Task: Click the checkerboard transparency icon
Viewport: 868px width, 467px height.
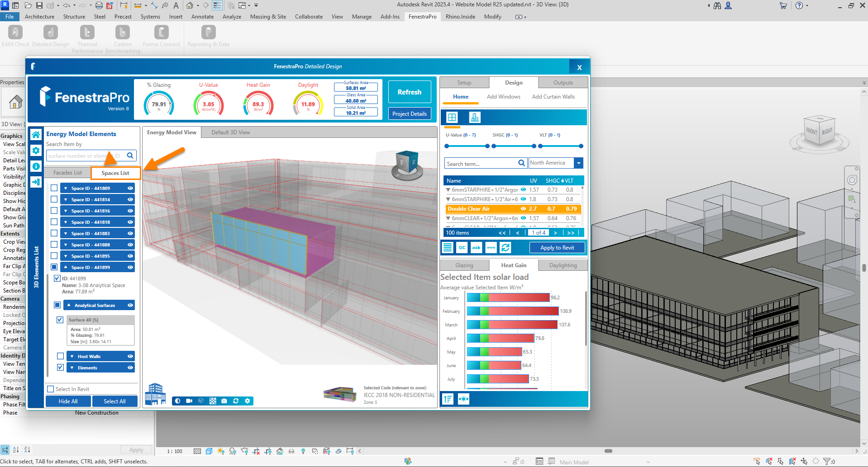Action: [213, 401]
